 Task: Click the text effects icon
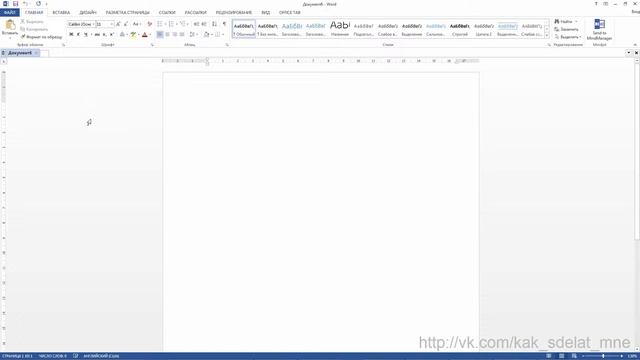click(122, 34)
